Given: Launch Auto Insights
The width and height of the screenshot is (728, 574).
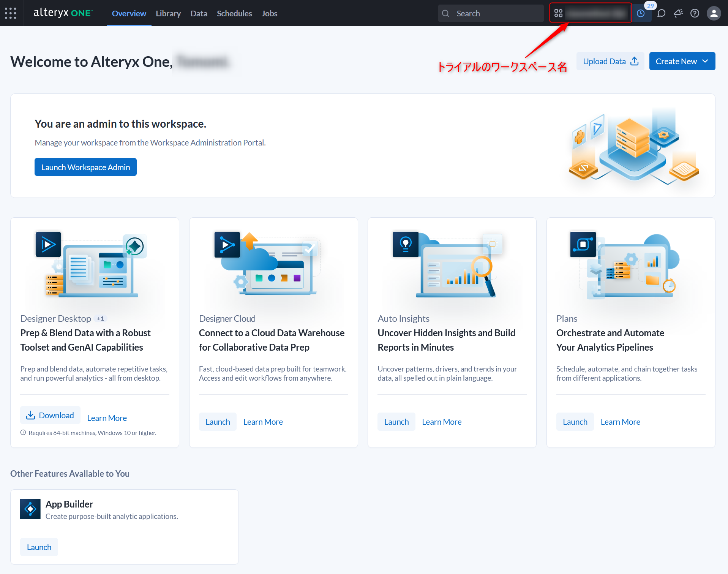Looking at the screenshot, I should pos(396,422).
